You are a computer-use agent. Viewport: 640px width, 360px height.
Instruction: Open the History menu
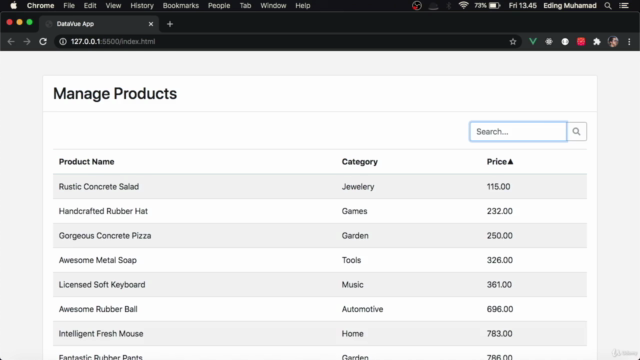click(x=142, y=6)
